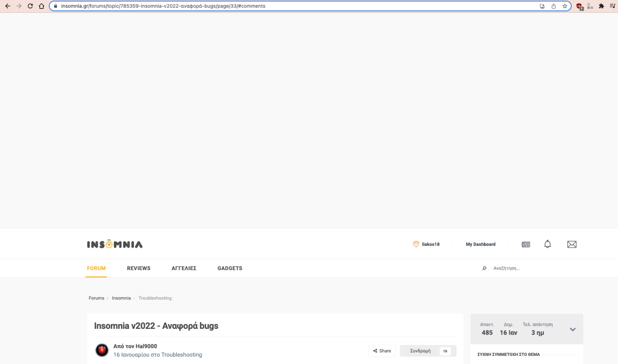
Task: Click the browser forward arrow
Action: coord(19,6)
